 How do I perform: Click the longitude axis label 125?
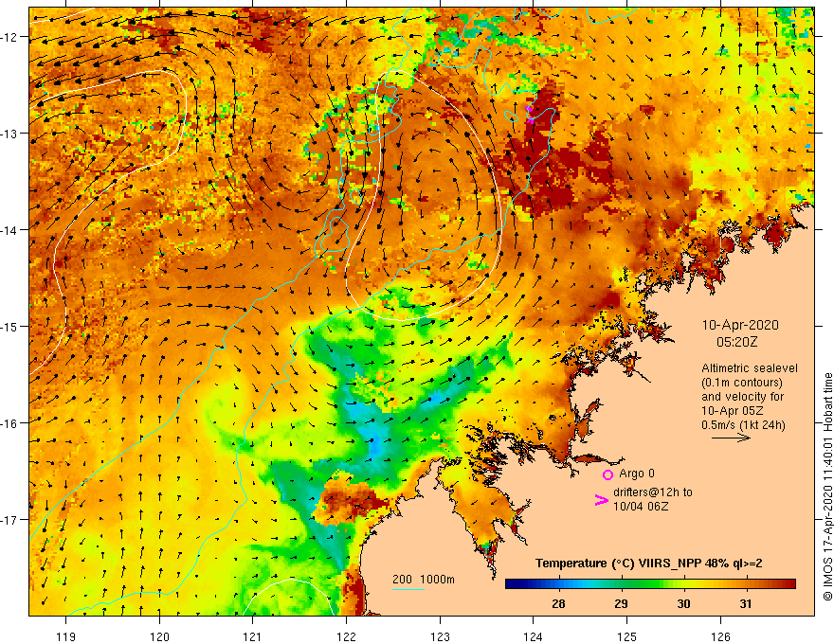click(x=627, y=636)
